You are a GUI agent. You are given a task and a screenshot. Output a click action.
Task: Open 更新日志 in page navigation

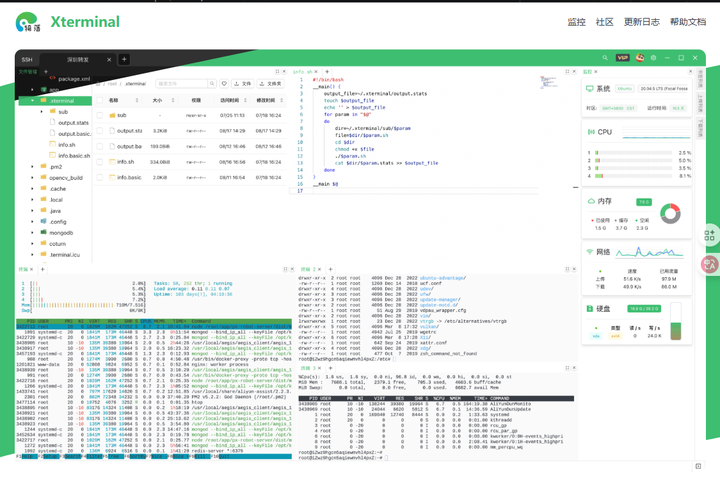[x=641, y=22]
